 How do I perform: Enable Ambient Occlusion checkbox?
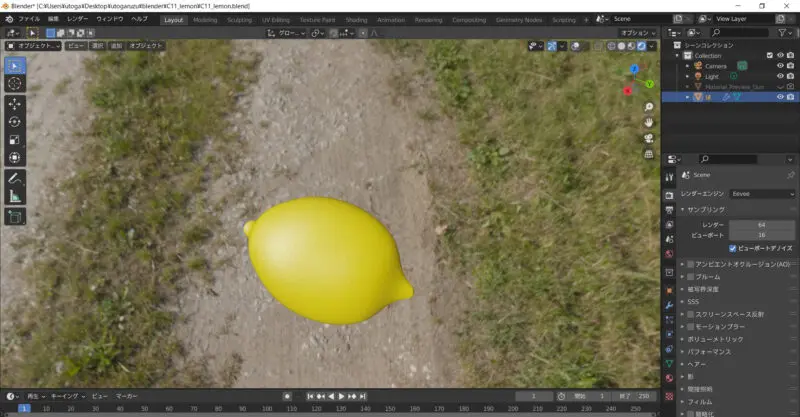(690, 264)
